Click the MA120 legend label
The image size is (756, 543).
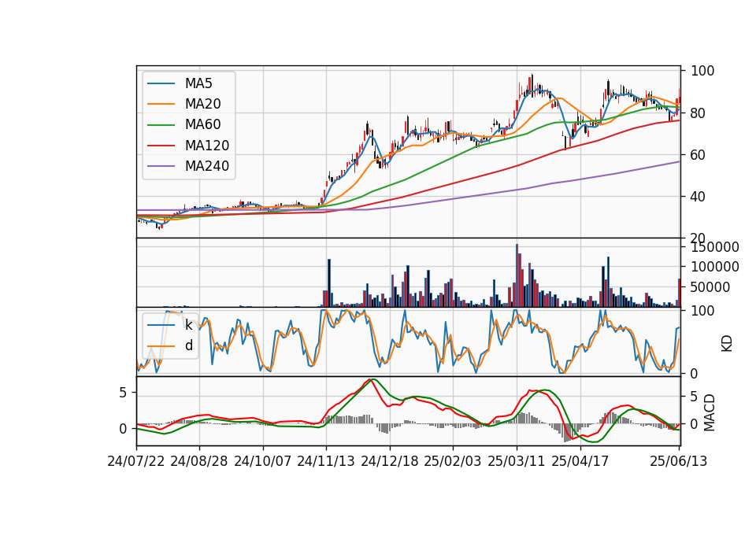tap(207, 146)
